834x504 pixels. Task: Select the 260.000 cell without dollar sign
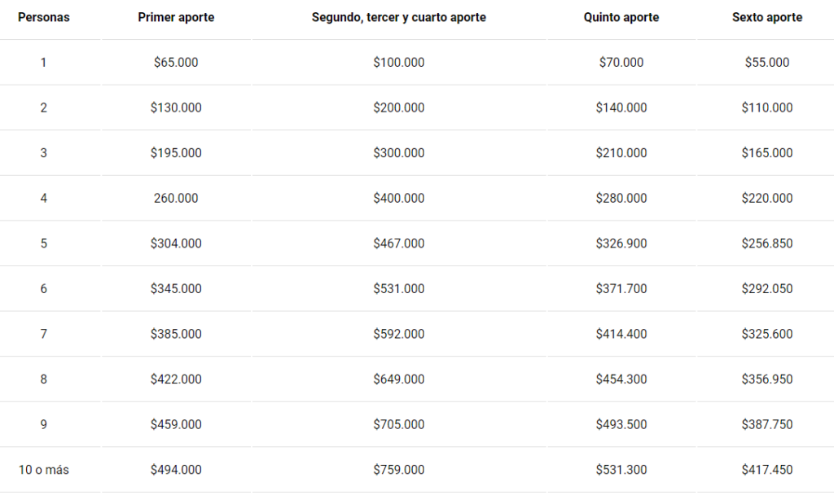pos(176,199)
